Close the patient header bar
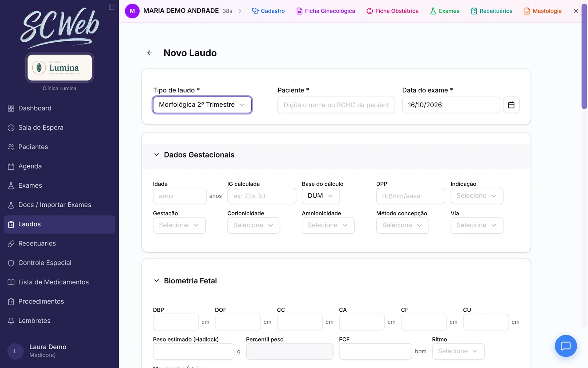This screenshot has height=368, width=588. [x=576, y=11]
